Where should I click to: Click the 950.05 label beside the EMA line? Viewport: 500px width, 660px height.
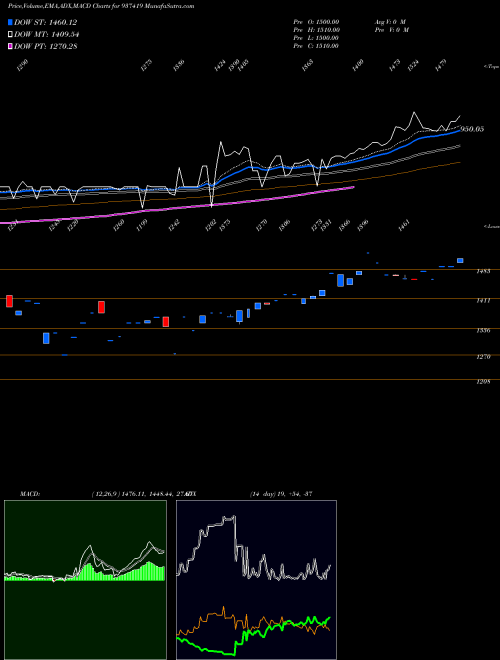coord(472,129)
